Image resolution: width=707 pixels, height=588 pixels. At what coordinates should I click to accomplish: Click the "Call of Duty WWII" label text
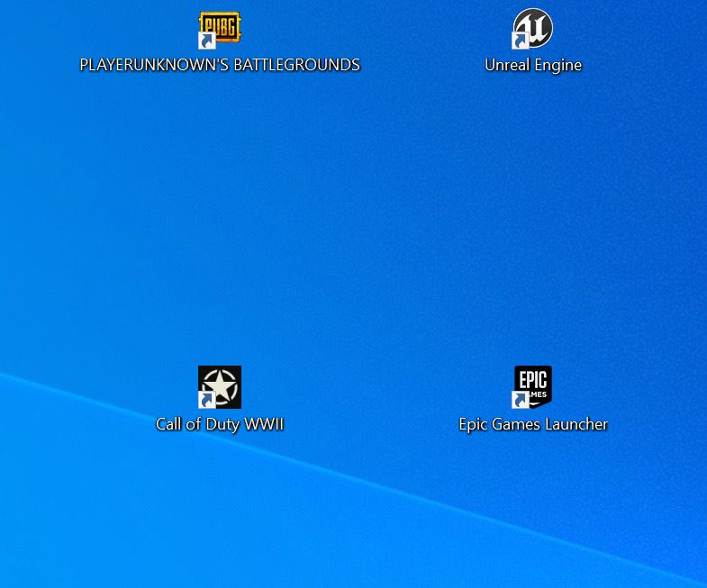click(220, 424)
